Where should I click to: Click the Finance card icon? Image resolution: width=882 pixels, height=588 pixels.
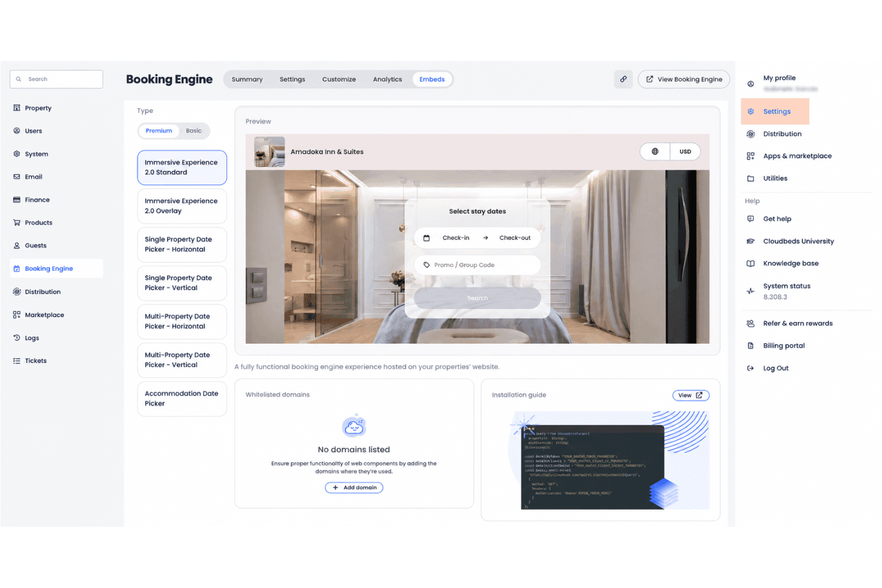tap(17, 200)
